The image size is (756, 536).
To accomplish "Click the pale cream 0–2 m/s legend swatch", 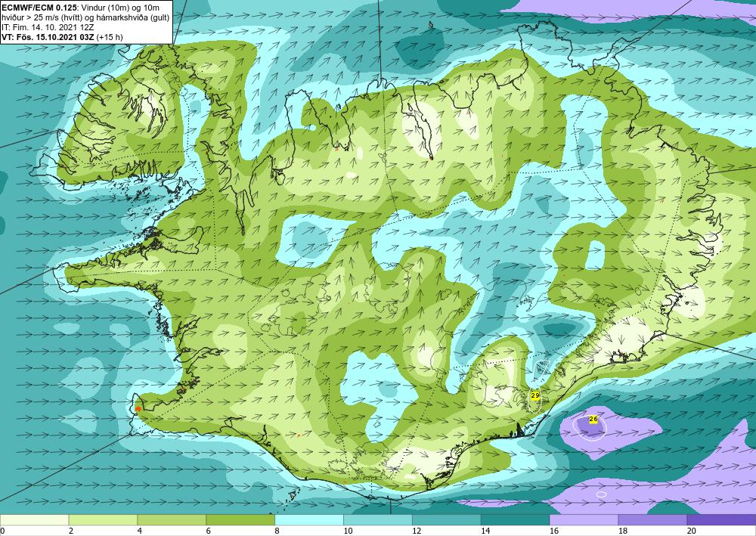I will click(34, 519).
